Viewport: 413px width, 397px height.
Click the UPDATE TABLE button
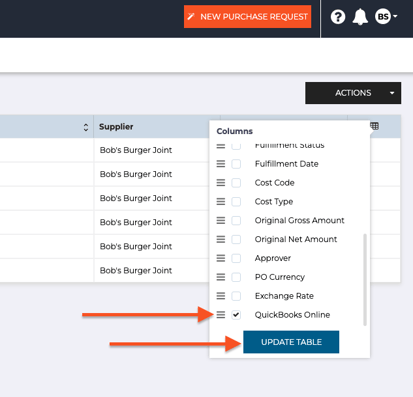291,342
